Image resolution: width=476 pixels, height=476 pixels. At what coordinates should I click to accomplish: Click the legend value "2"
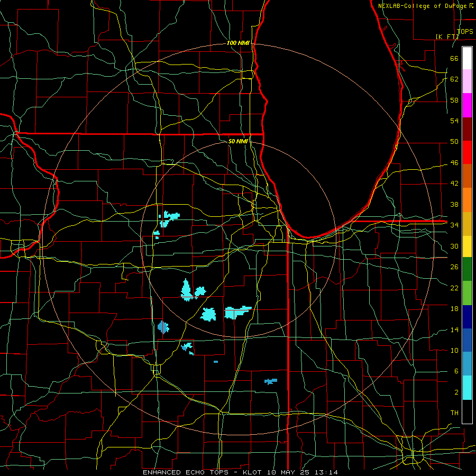456,392
